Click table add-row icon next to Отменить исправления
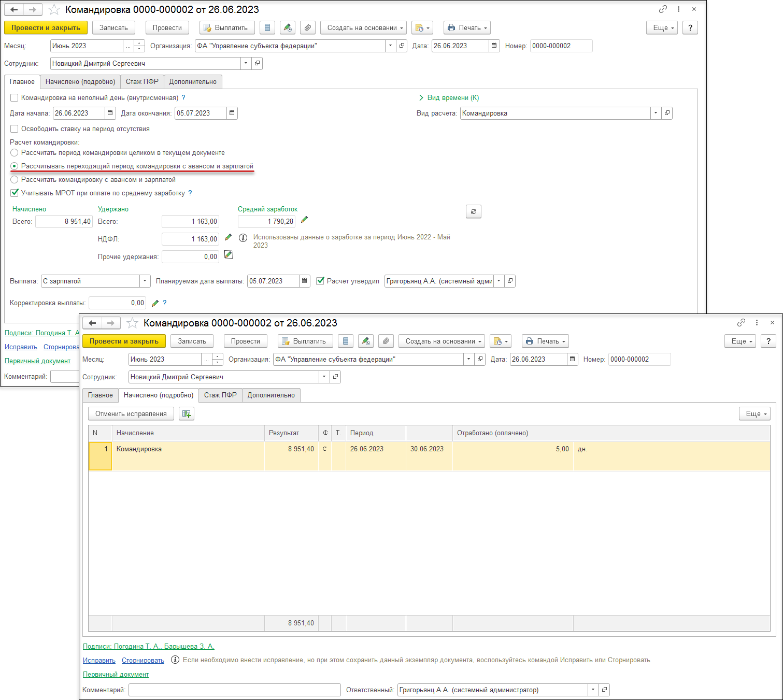Viewport: 783px width, 700px height. [187, 413]
